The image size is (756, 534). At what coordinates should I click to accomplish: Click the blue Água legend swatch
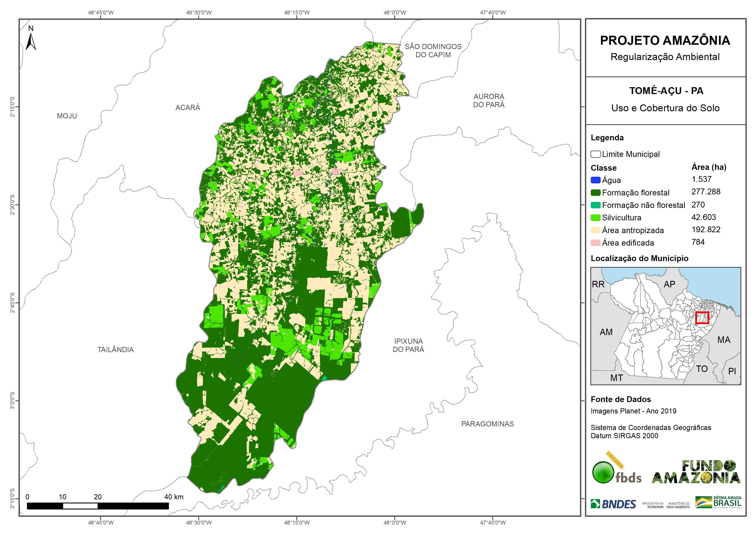tap(595, 180)
